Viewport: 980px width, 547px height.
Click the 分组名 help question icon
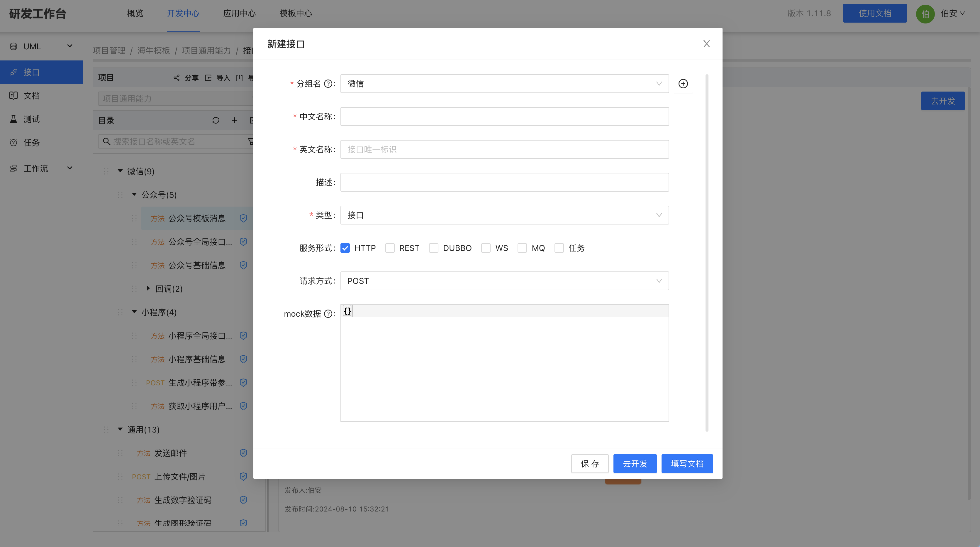tap(328, 84)
